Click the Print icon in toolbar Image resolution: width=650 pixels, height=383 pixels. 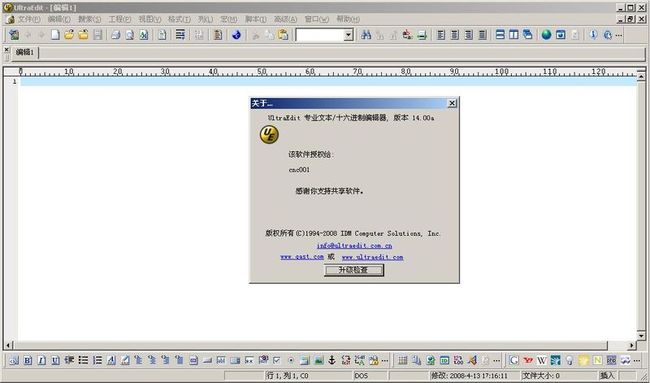(116, 35)
